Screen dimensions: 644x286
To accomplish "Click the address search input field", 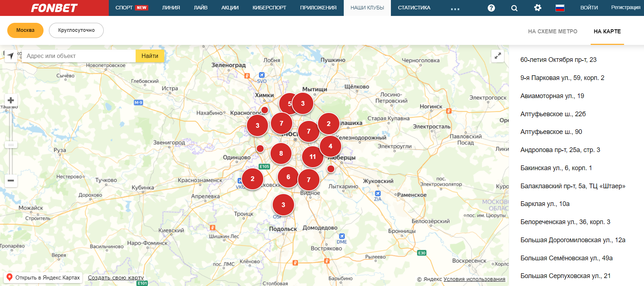I will pos(79,56).
